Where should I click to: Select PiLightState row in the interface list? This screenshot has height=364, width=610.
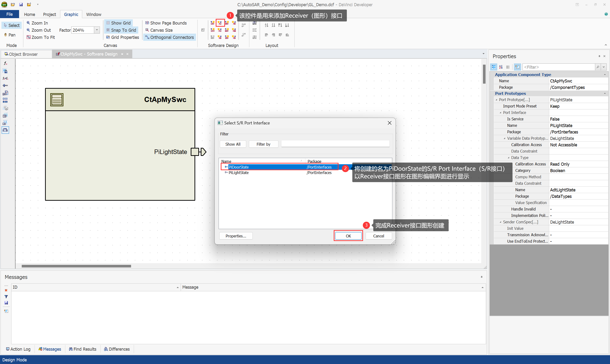[x=238, y=173]
